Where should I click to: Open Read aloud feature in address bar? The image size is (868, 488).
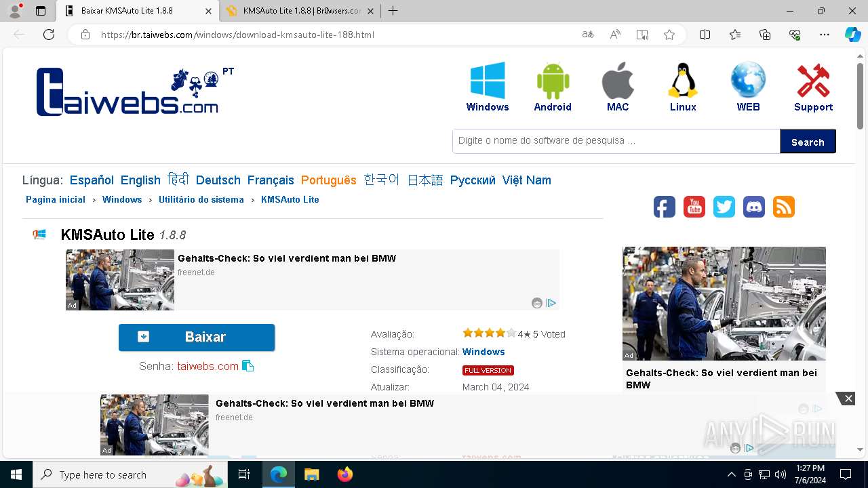coord(615,35)
